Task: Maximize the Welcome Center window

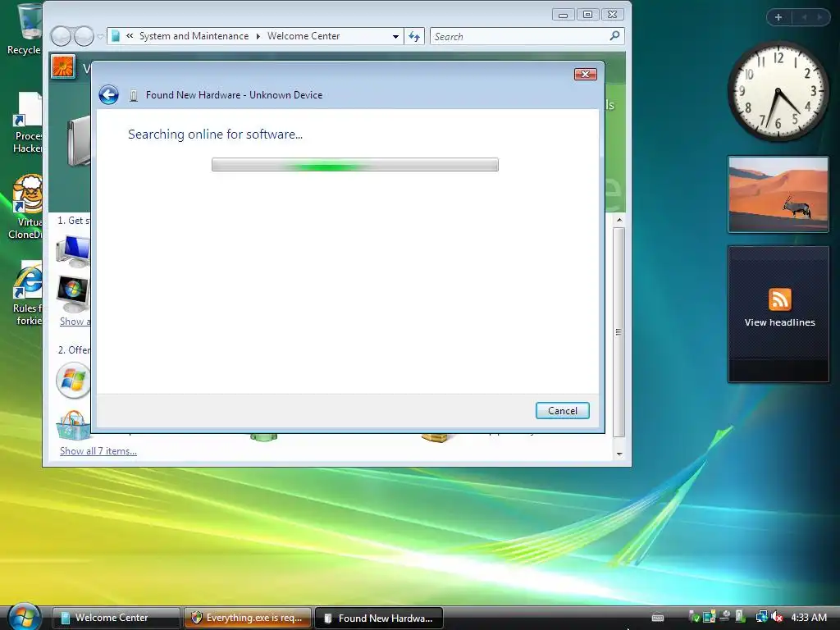Action: [587, 15]
